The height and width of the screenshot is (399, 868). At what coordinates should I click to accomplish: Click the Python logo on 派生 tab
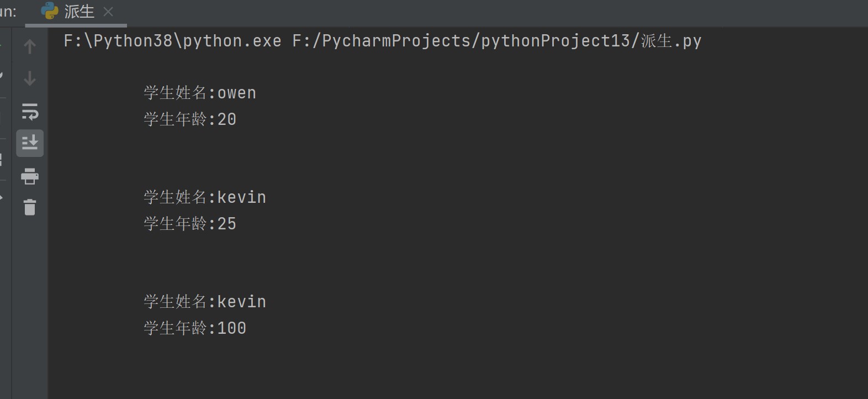(50, 11)
